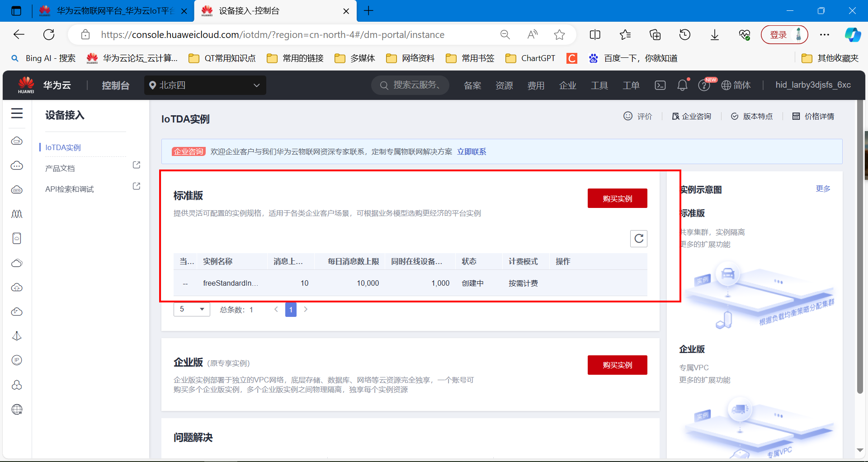Open ChartGPT bookmarks folder
Screen dimensions: 868x462
[530, 58]
